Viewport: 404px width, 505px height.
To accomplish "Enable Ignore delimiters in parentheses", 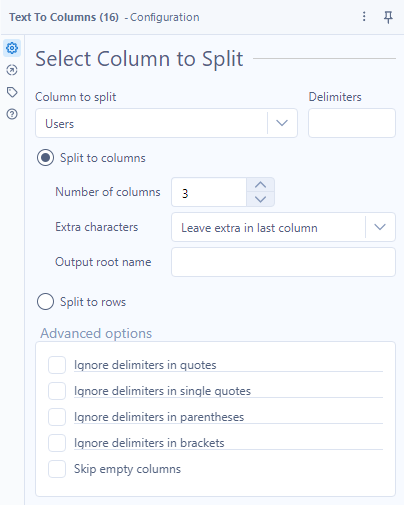I will pyautogui.click(x=57, y=417).
